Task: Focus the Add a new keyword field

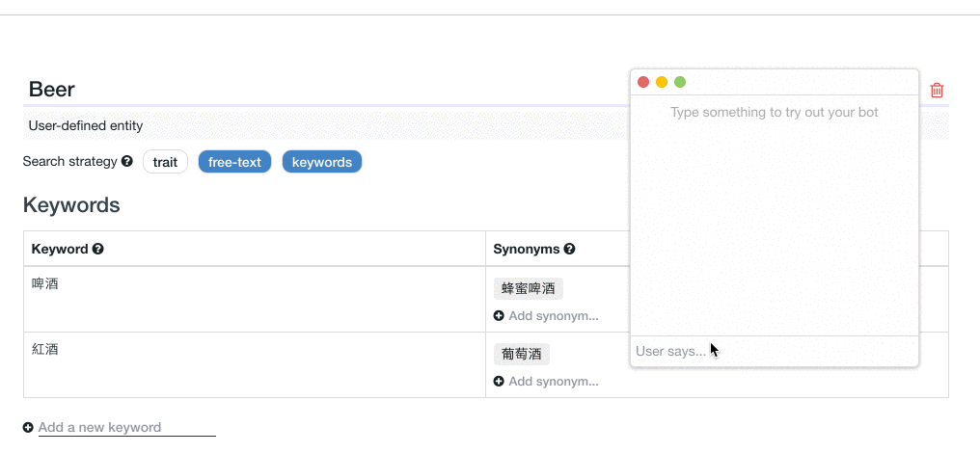Action: pos(125,427)
